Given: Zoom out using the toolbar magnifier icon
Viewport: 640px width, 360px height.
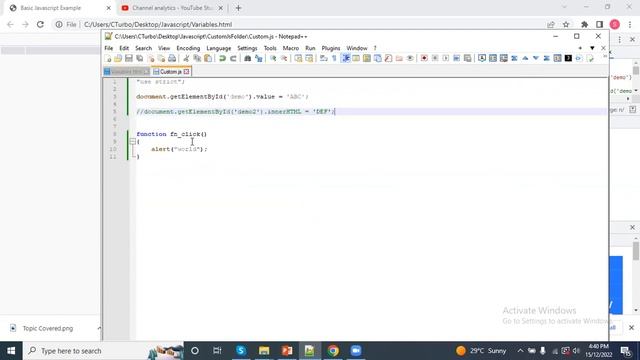Looking at the screenshot, I should click(x=284, y=59).
